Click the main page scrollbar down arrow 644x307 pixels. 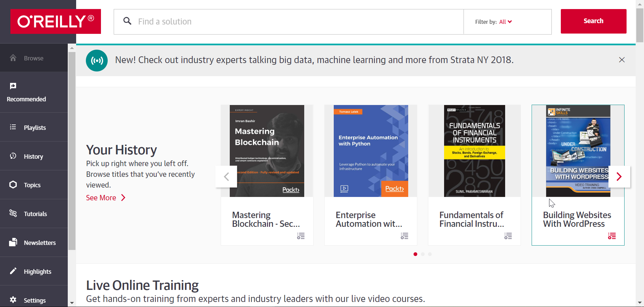[x=640, y=303]
